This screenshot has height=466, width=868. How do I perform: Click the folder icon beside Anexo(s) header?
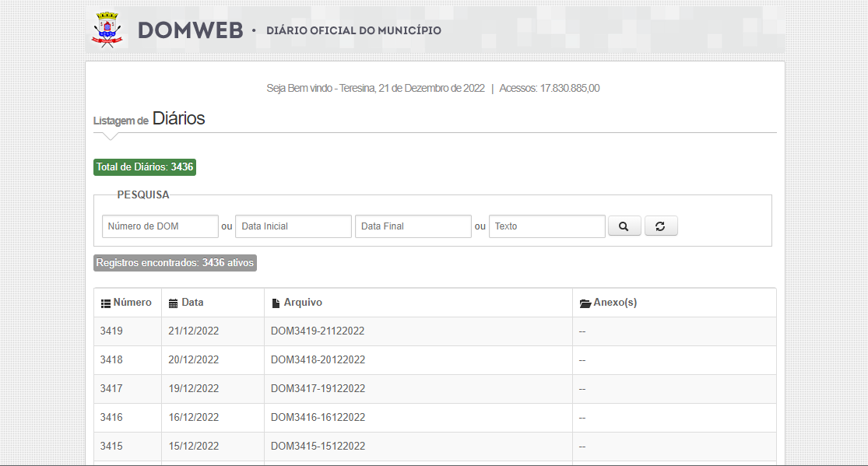click(x=585, y=303)
